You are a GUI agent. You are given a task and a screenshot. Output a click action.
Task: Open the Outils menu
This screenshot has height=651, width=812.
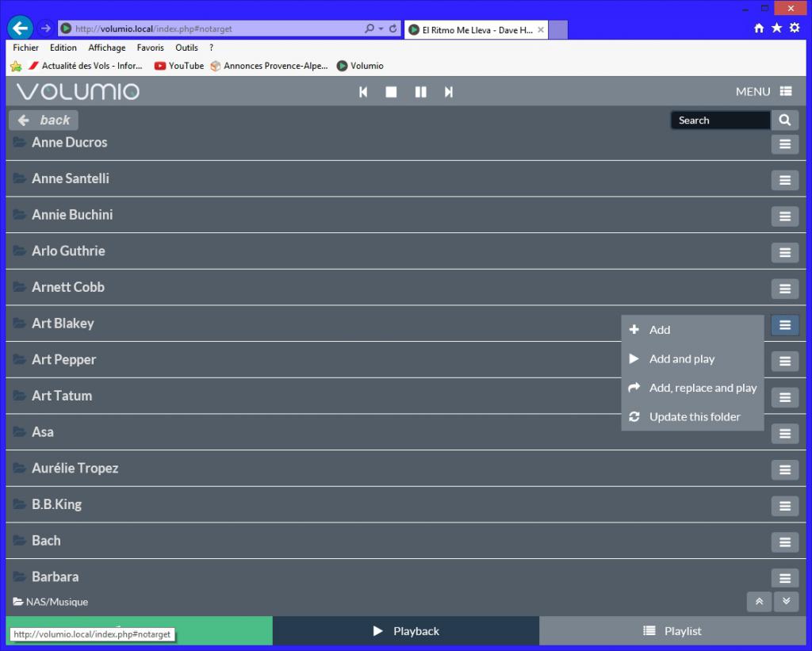186,48
